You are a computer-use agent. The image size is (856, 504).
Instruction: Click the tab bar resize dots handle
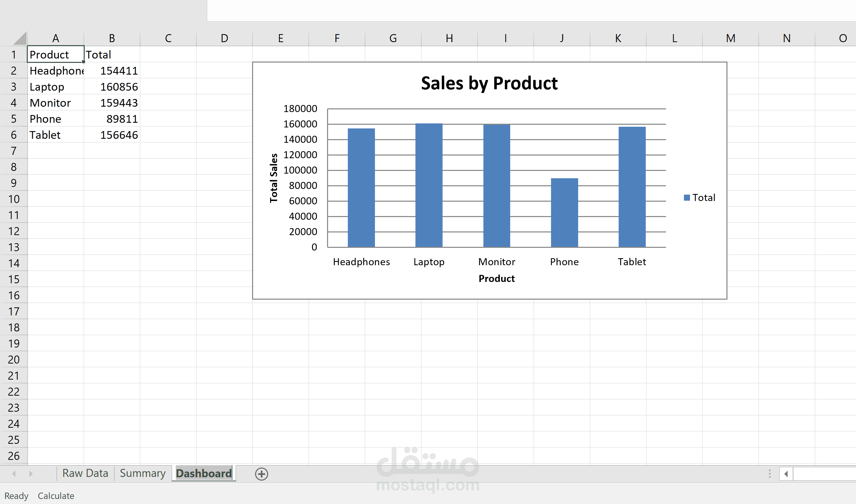(x=770, y=474)
